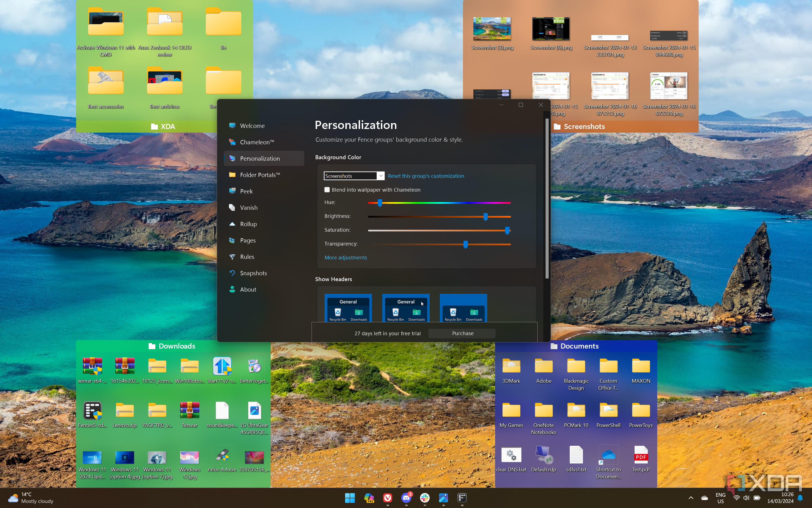812x508 pixels.
Task: Select the Adobe folder in Documents
Action: pos(544,370)
